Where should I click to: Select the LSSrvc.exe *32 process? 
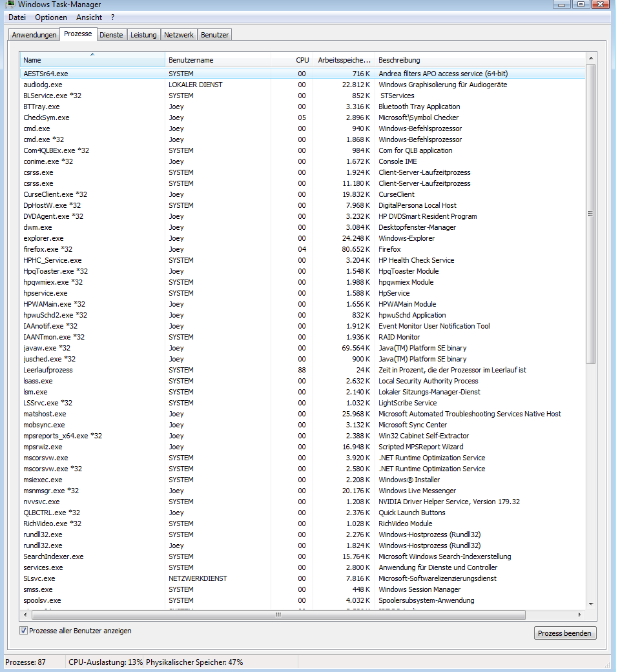pos(303,403)
